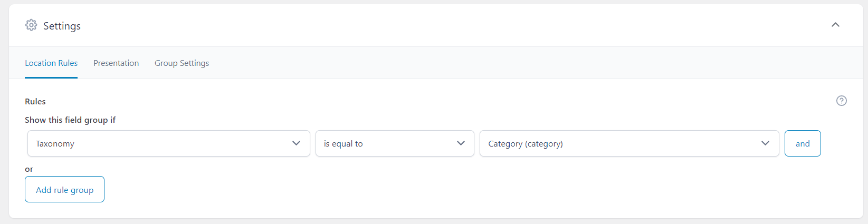The width and height of the screenshot is (868, 224).
Task: Open the Presentation tab
Action: (x=116, y=63)
